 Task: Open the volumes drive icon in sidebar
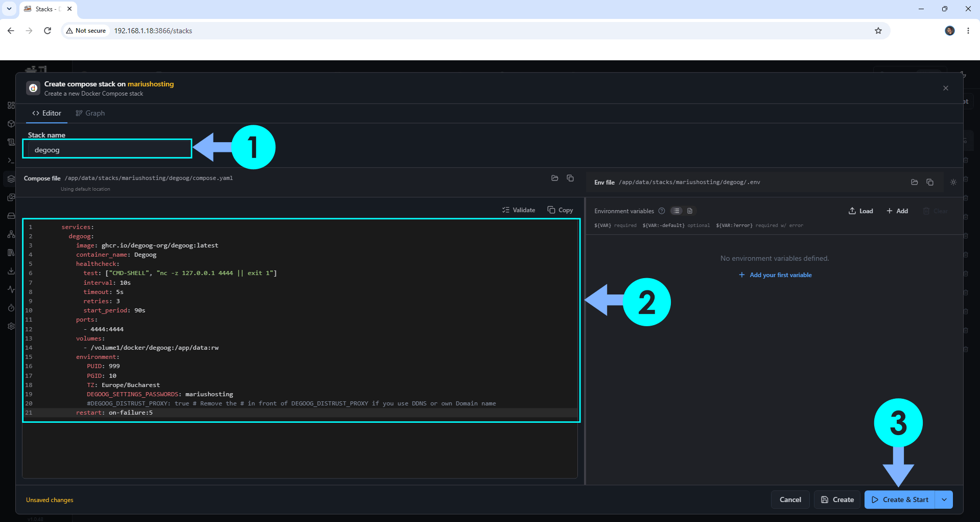[11, 216]
